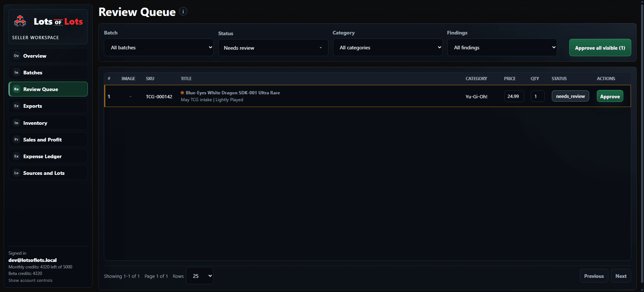The height and width of the screenshot is (292, 644).
Task: Open the Review Queue info icon
Action: tap(183, 12)
